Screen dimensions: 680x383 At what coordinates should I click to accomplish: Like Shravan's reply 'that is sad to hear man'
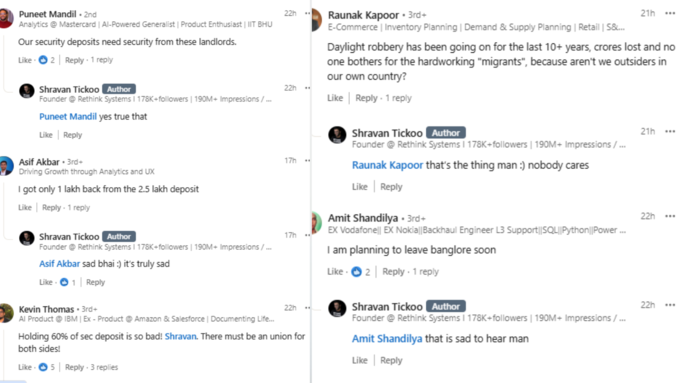(x=360, y=360)
